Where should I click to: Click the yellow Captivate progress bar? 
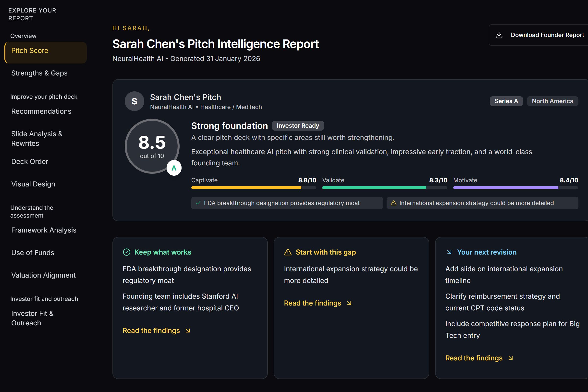[254, 187]
